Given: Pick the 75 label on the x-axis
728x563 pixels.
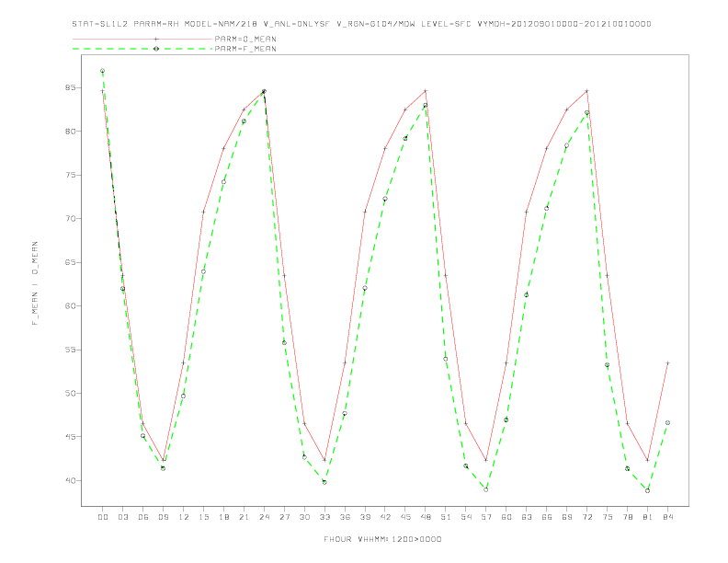Looking at the screenshot, I should (608, 517).
